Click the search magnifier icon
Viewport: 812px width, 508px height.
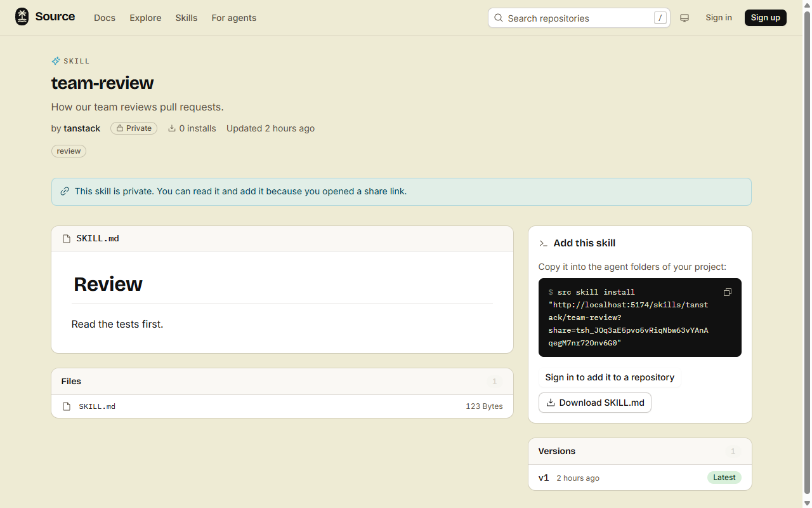click(x=499, y=18)
